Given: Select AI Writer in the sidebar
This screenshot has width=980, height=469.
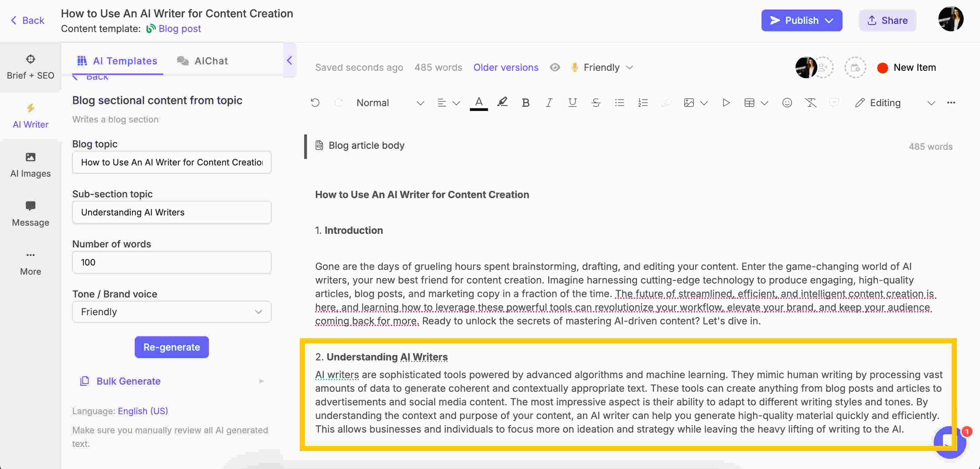Looking at the screenshot, I should tap(30, 116).
